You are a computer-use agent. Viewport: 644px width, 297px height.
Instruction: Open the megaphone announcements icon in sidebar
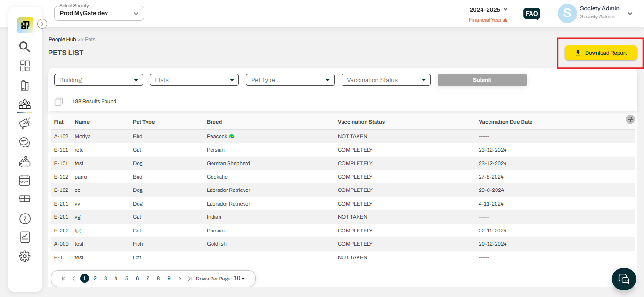point(25,124)
